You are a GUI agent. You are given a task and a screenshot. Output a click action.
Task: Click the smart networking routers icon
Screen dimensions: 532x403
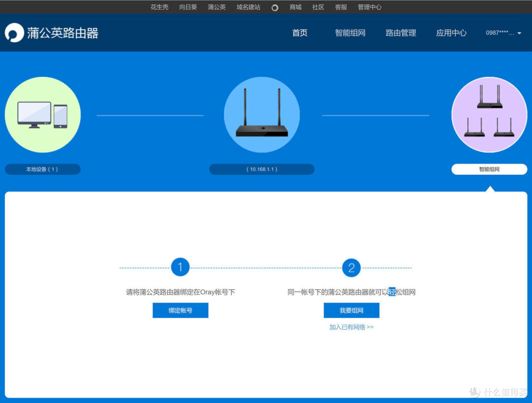(x=489, y=115)
